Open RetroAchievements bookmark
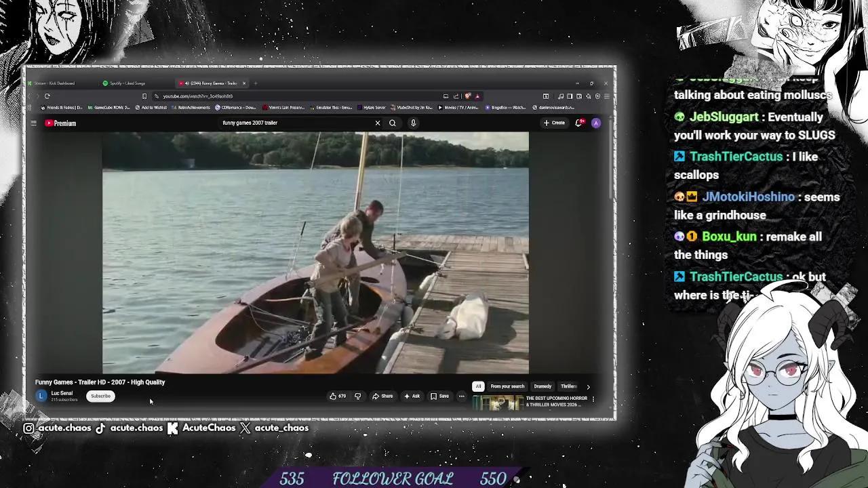 click(x=191, y=108)
